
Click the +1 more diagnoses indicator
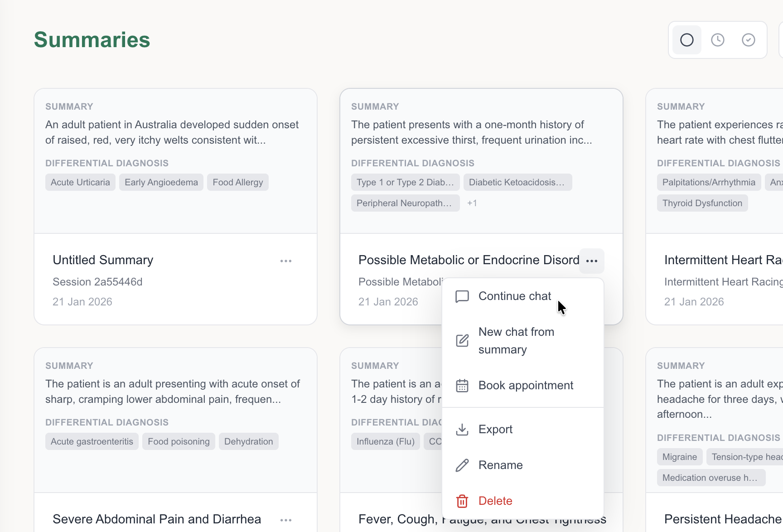click(472, 203)
